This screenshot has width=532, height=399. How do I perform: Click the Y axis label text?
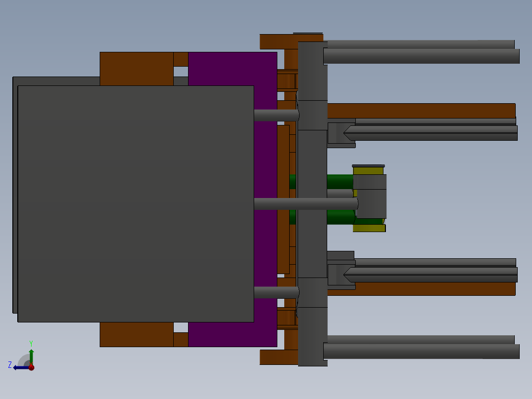tap(31, 342)
